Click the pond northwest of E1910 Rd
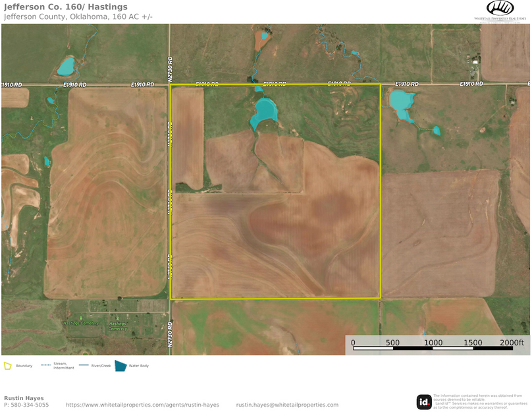Image resolution: width=532 pixels, height=412 pixels. pyautogui.click(x=66, y=66)
